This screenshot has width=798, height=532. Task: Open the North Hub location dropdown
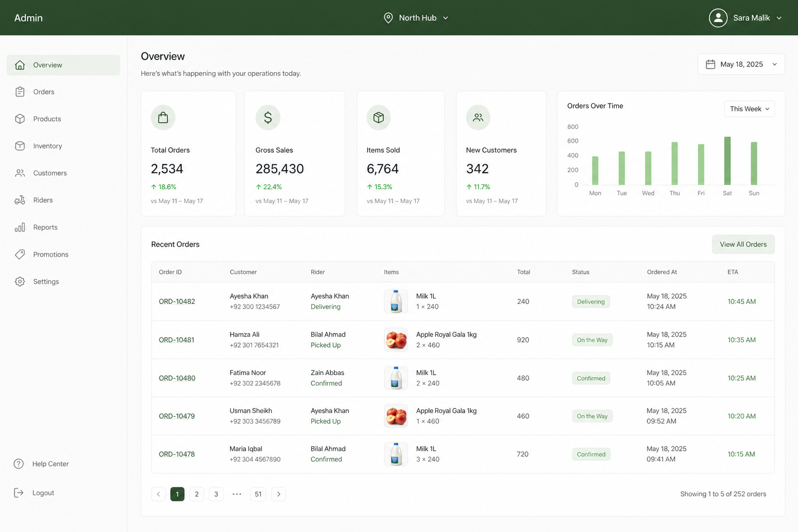click(416, 18)
